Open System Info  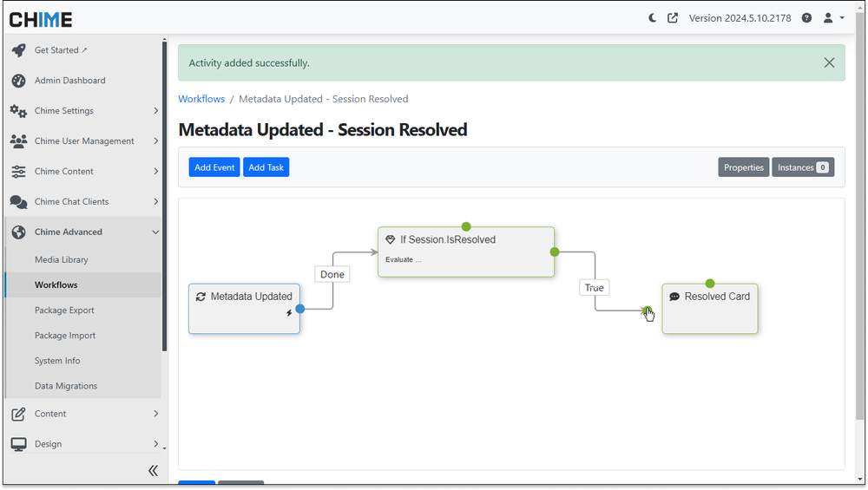(x=57, y=361)
